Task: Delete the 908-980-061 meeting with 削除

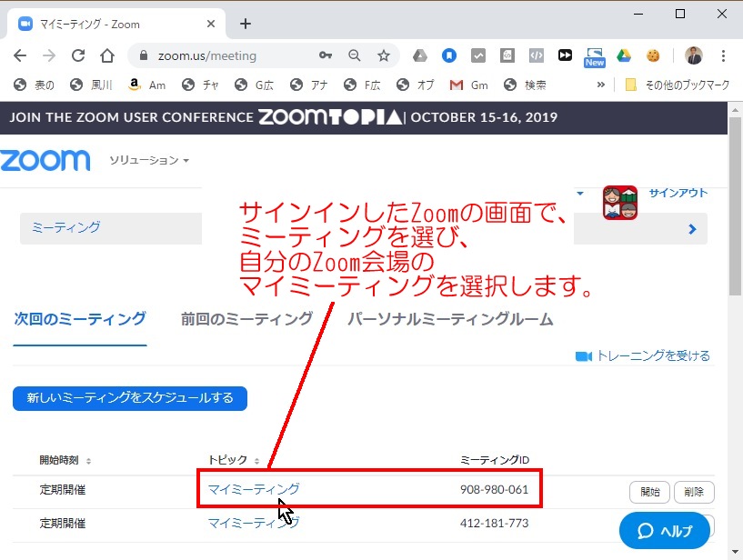Action: tap(694, 492)
